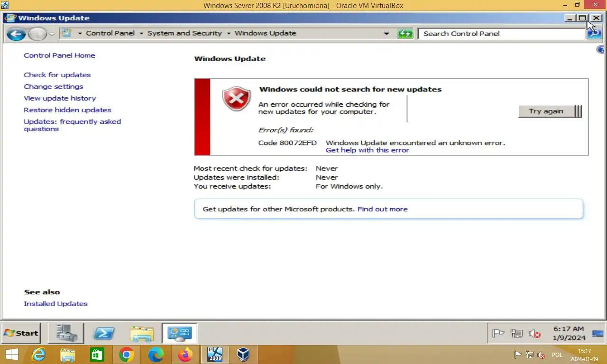This screenshot has height=364, width=607.
Task: Click the Windows Update title bar icon
Action: tap(10, 18)
